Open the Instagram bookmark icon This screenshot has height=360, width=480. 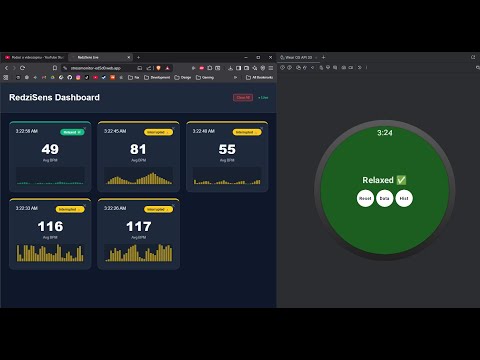point(78,77)
